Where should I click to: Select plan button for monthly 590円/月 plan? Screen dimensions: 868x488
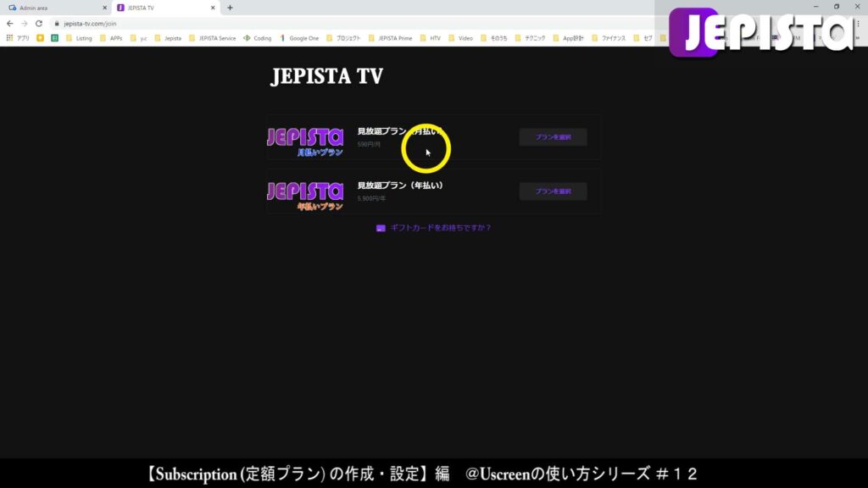point(553,137)
